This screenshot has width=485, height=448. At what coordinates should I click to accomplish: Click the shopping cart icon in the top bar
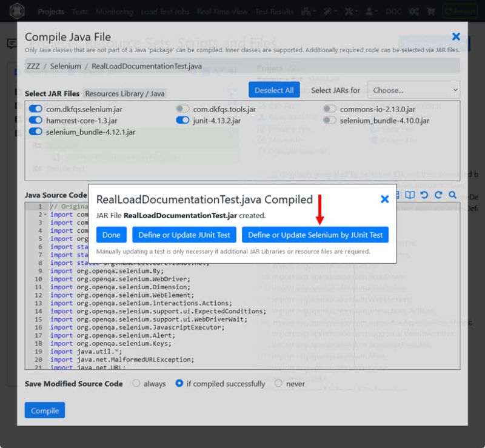click(x=432, y=11)
